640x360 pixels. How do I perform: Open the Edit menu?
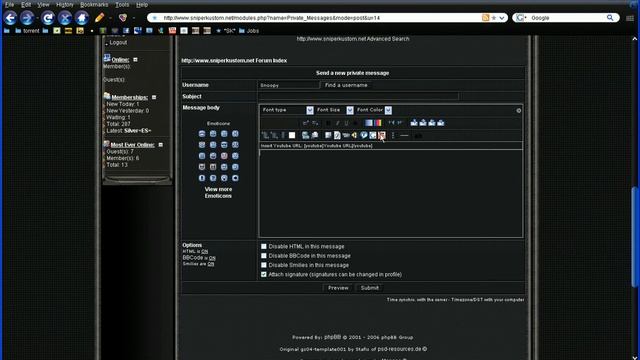[x=26, y=4]
